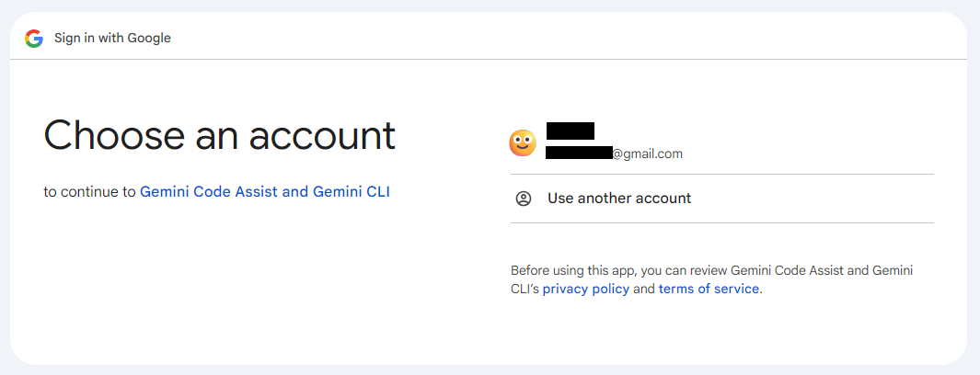Choose the account ending in @gmail.com
980x375 pixels.
pyautogui.click(x=615, y=153)
